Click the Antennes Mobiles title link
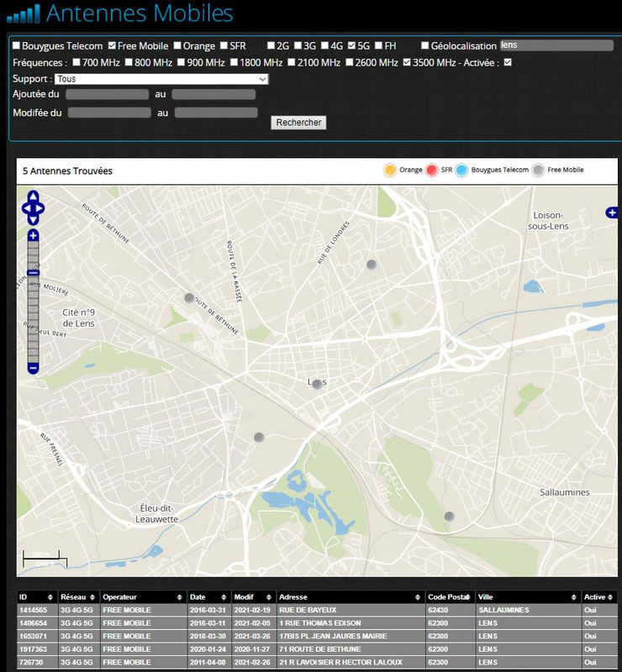Image resolution: width=622 pixels, height=672 pixels. pos(140,13)
